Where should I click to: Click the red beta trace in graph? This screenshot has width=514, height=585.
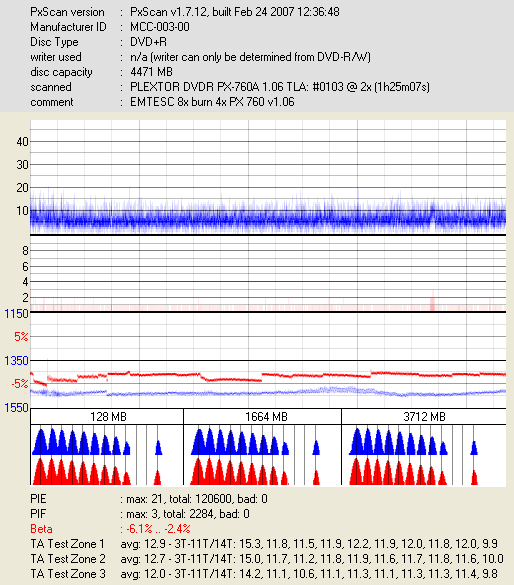coord(268,375)
